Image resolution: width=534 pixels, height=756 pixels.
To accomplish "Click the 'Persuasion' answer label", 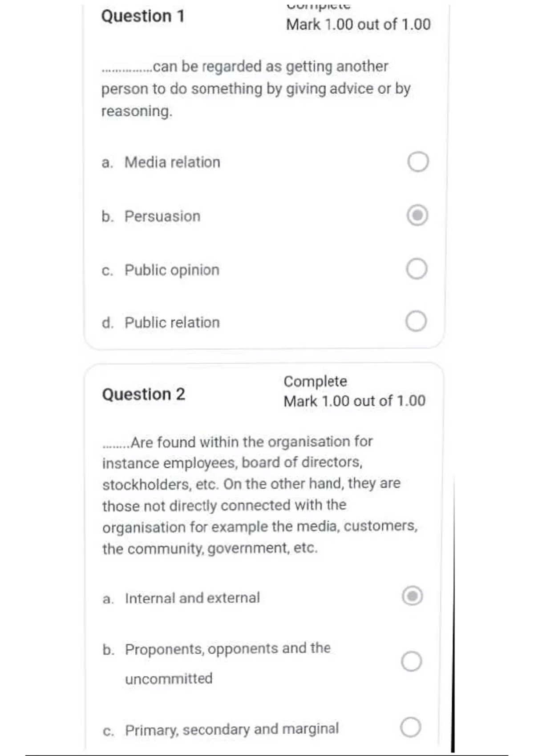I will [162, 217].
